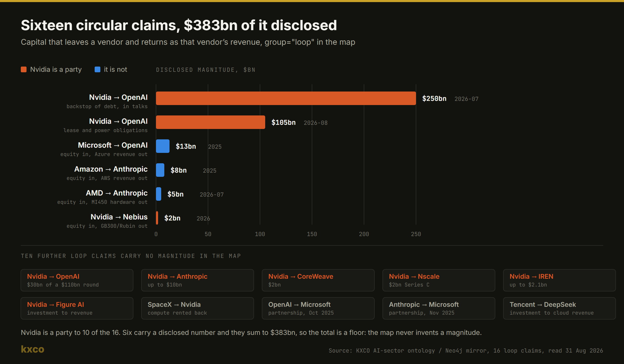624x364 pixels.
Task: Click the '250' x-axis tick label
Action: coord(416,234)
